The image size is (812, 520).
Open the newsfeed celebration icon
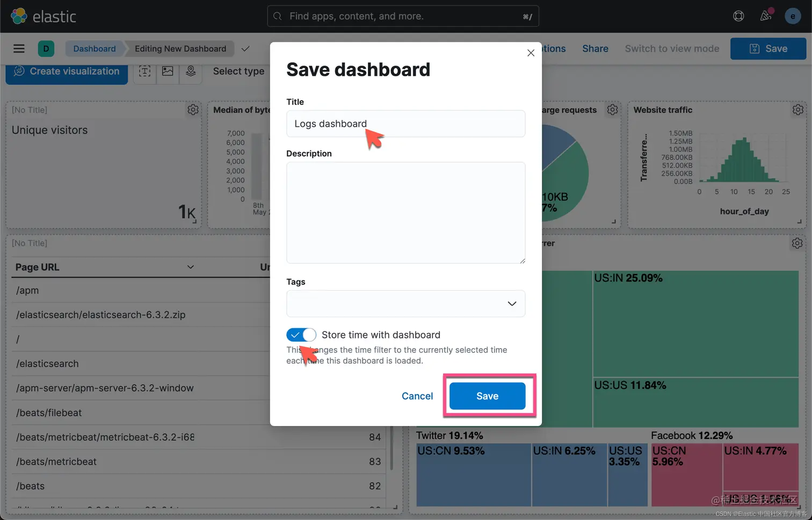[766, 16]
